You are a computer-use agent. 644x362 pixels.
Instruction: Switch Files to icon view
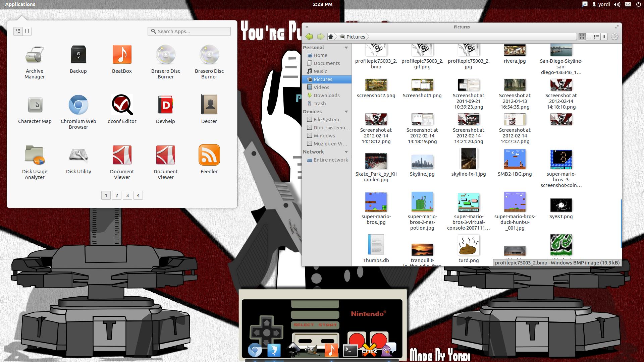(x=582, y=37)
